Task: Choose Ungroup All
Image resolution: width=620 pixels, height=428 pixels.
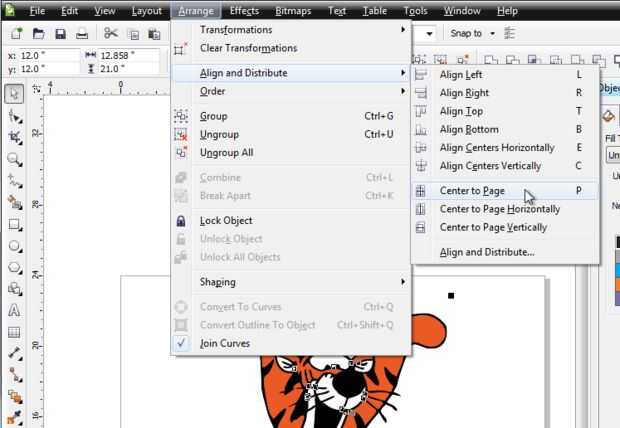Action: click(x=292, y=153)
